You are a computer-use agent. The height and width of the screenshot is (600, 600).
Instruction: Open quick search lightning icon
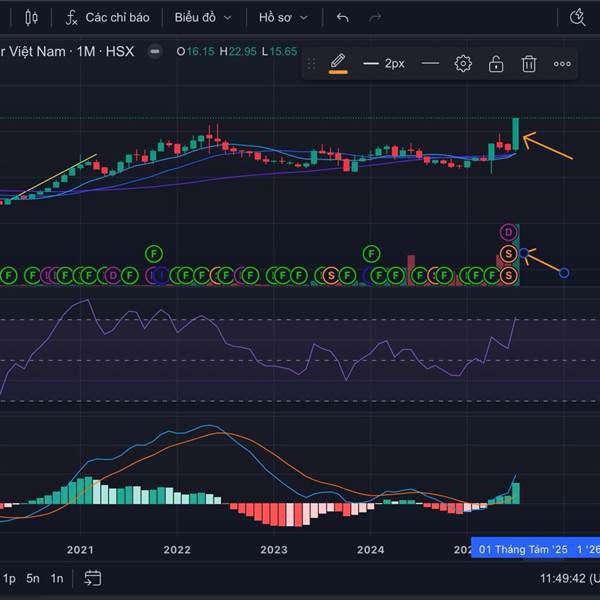coord(577,18)
